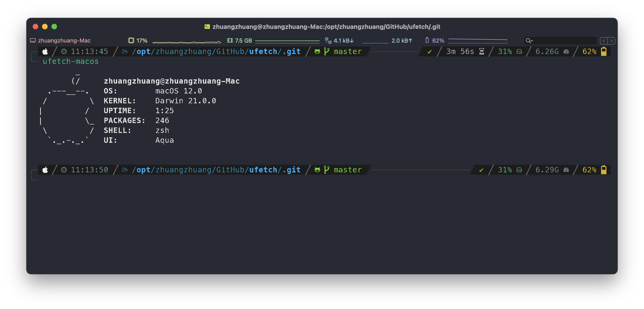The image size is (644, 309).
Task: Click clock icon beside 11:13:50
Action: pos(64,170)
